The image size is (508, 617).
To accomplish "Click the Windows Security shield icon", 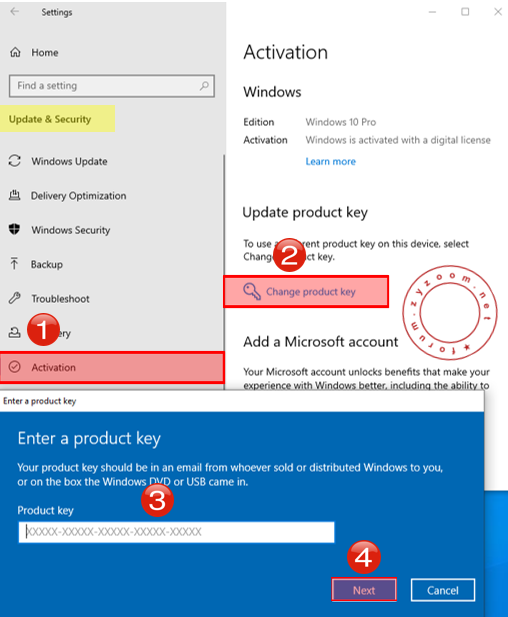I will (x=15, y=229).
